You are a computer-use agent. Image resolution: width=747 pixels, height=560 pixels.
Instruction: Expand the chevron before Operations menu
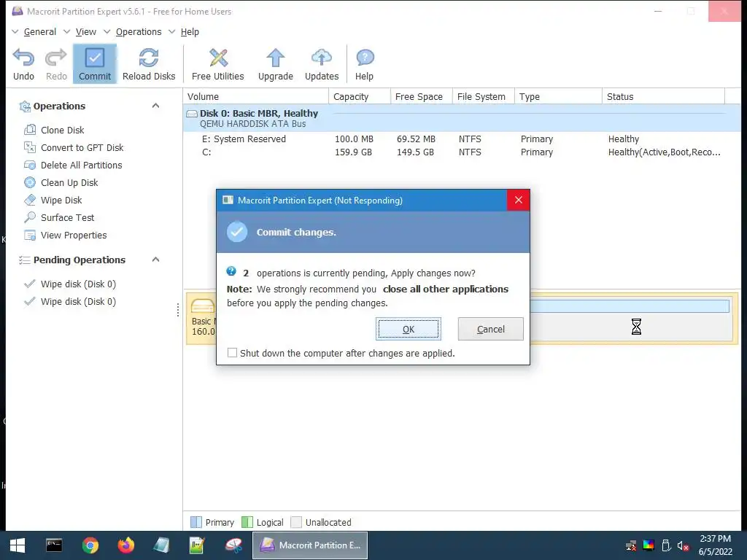click(107, 32)
